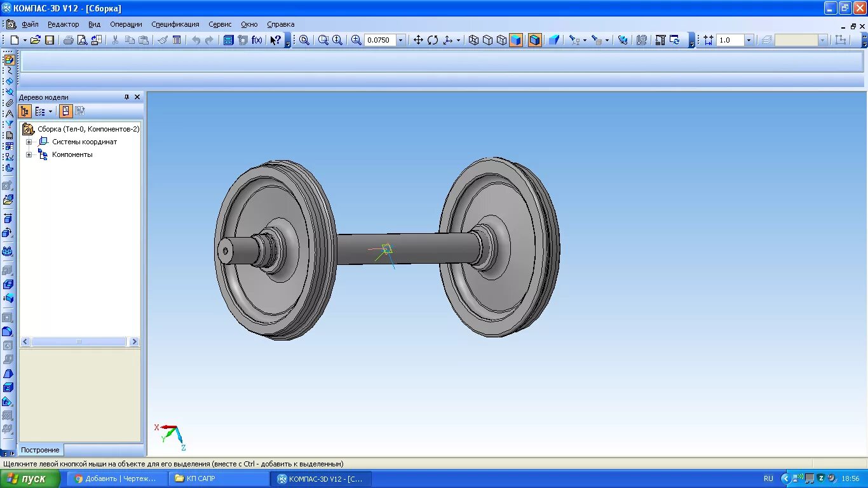This screenshot has width=868, height=488.
Task: Select the filter funnel icon in left toolbar
Action: tap(9, 124)
